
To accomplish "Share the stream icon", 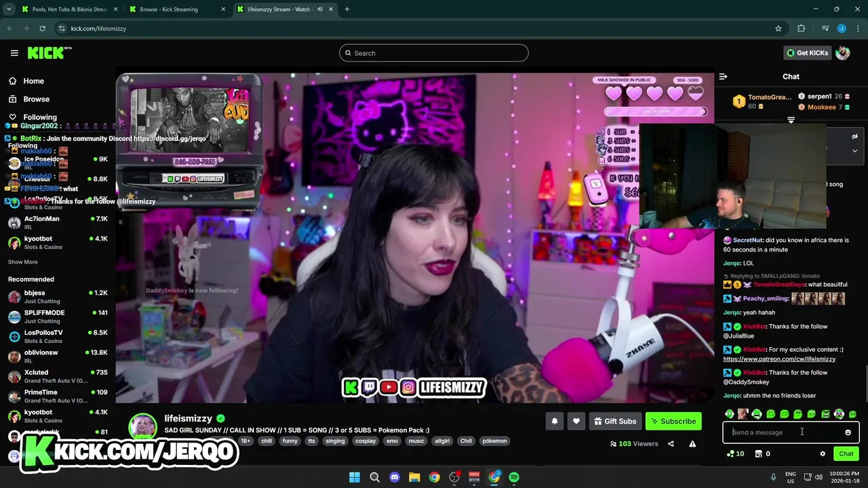I will tap(671, 444).
